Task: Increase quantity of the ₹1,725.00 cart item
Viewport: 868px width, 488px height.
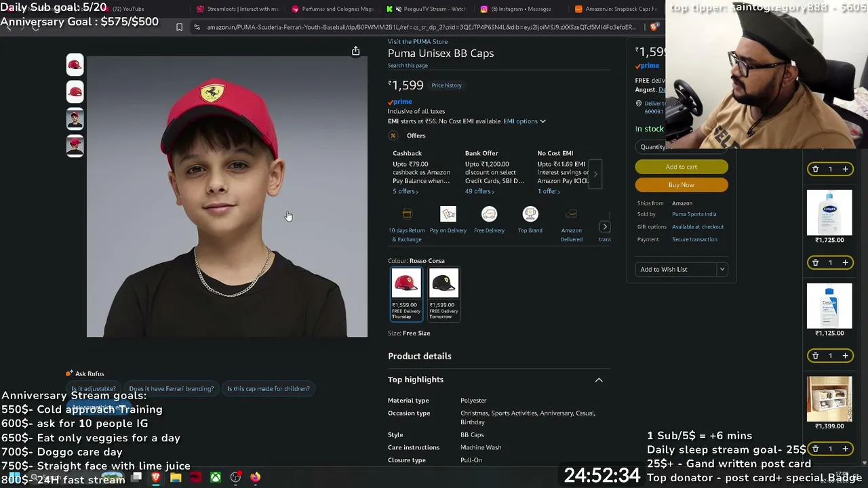Action: pos(845,262)
